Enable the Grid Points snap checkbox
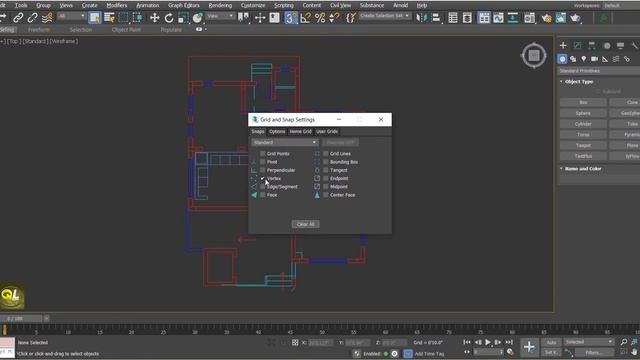 (262, 153)
